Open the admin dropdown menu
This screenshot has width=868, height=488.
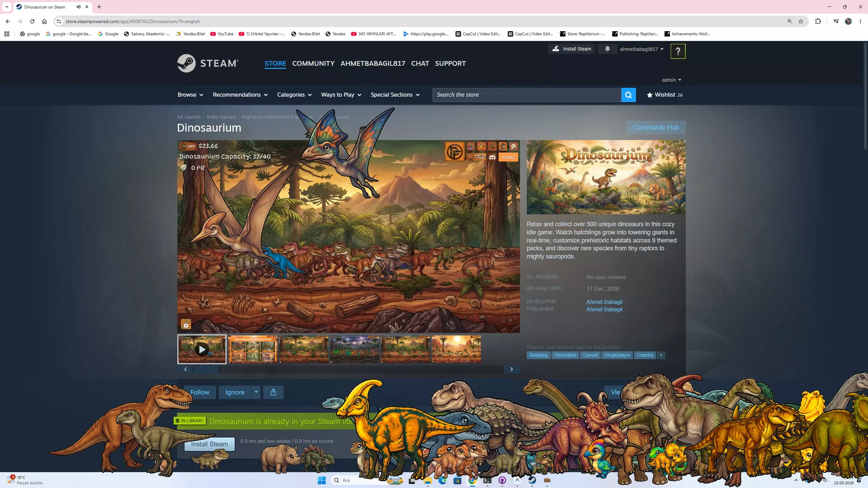671,80
